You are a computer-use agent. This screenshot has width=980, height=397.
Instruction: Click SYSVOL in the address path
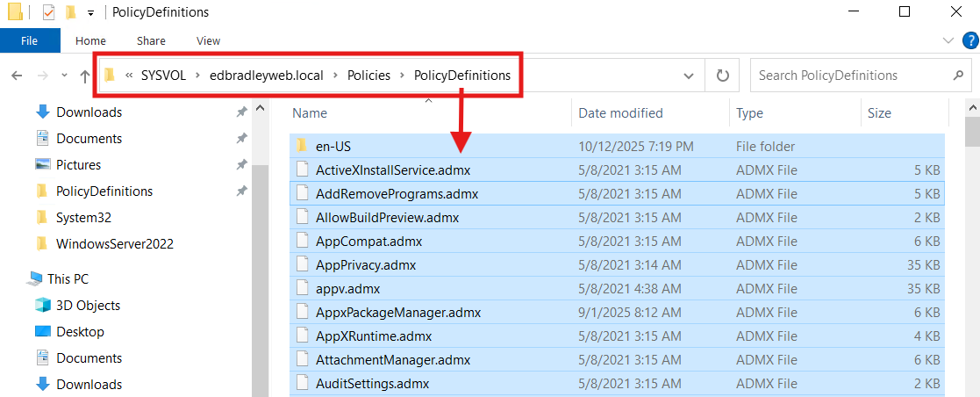pyautogui.click(x=164, y=76)
